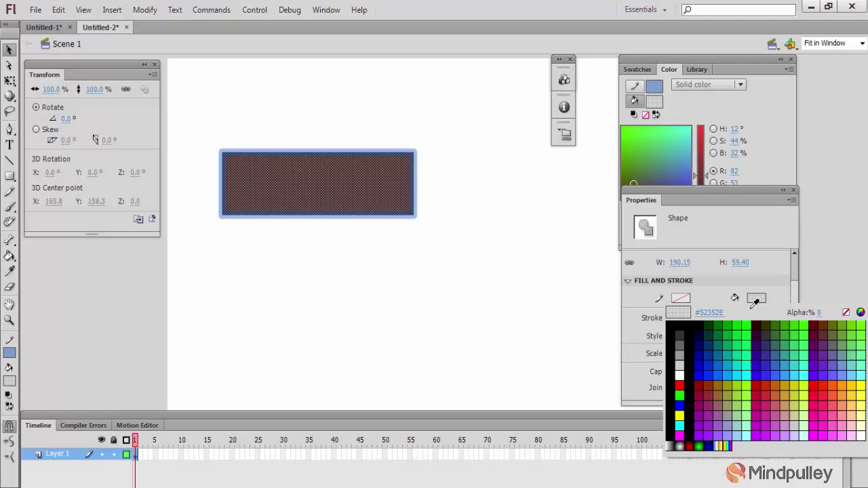Select the Skew radio button
The width and height of the screenshot is (868, 488).
(36, 129)
